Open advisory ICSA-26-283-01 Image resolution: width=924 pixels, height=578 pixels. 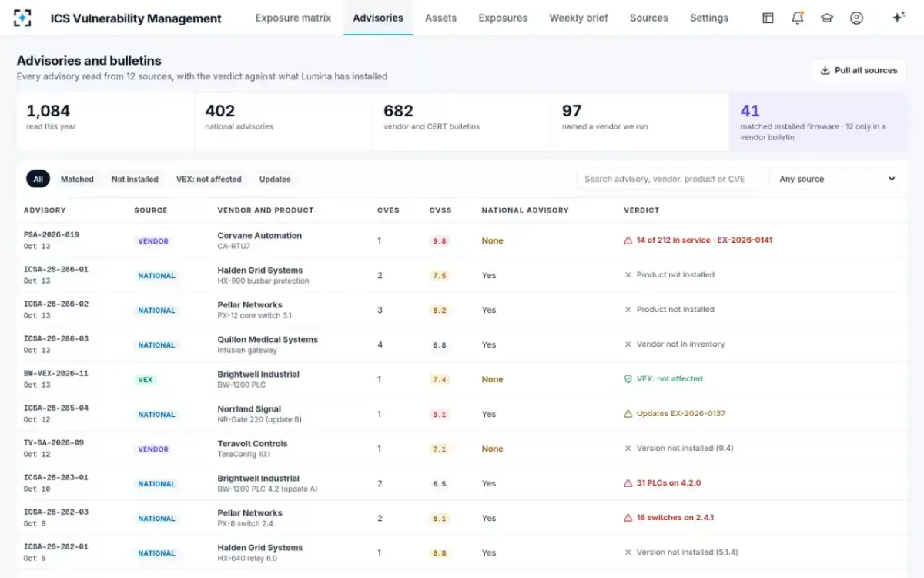click(56, 477)
